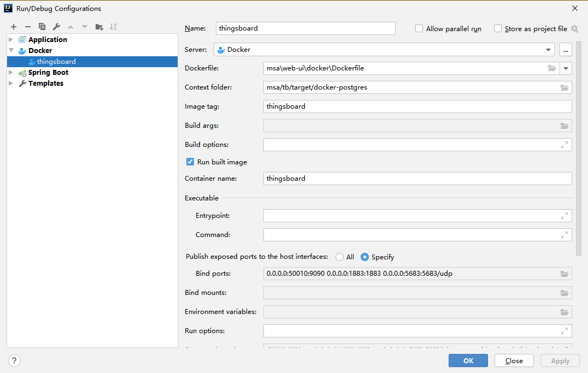Click into the Image tag field

tap(418, 106)
